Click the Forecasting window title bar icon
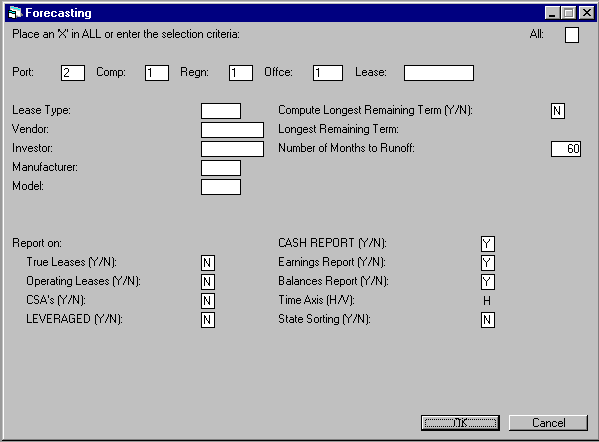This screenshot has height=442, width=599. click(x=15, y=13)
